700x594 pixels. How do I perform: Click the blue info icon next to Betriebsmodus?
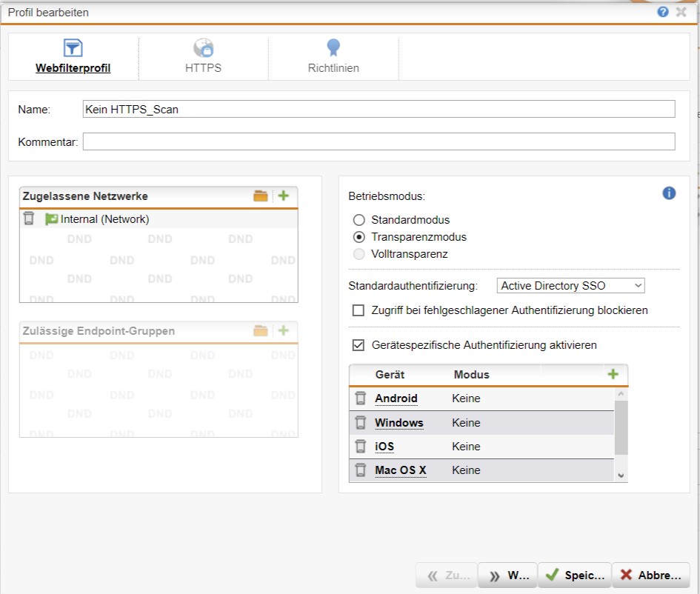click(669, 193)
